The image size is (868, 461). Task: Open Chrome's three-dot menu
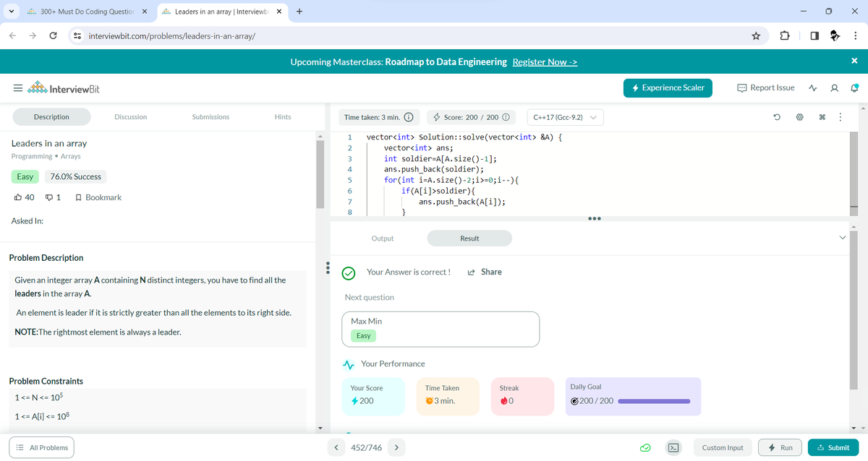(855, 35)
